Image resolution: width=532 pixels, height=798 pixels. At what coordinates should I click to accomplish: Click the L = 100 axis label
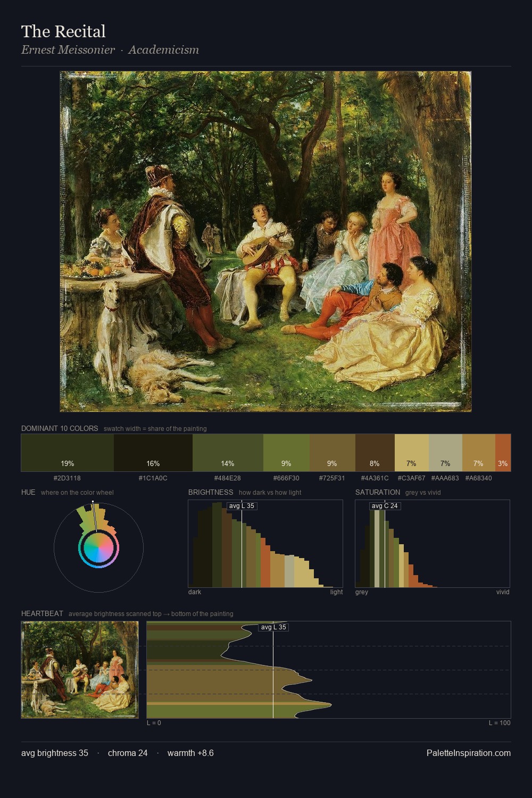500,723
